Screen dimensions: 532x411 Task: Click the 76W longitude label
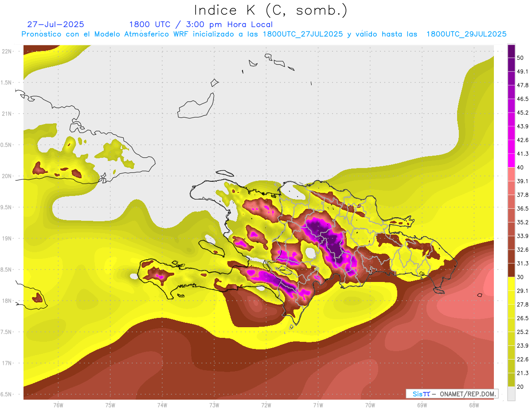(x=58, y=405)
